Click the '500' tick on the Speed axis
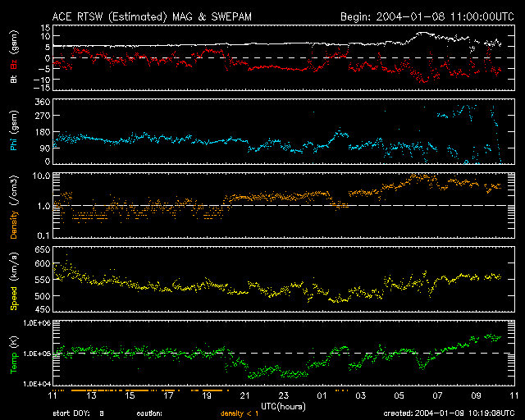The height and width of the screenshot is (420, 525). [43, 296]
